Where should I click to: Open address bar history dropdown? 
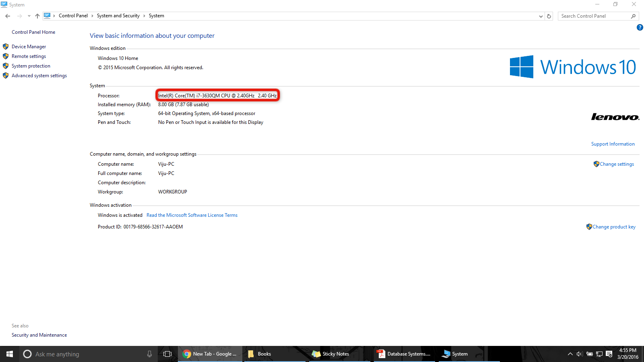[x=541, y=16]
